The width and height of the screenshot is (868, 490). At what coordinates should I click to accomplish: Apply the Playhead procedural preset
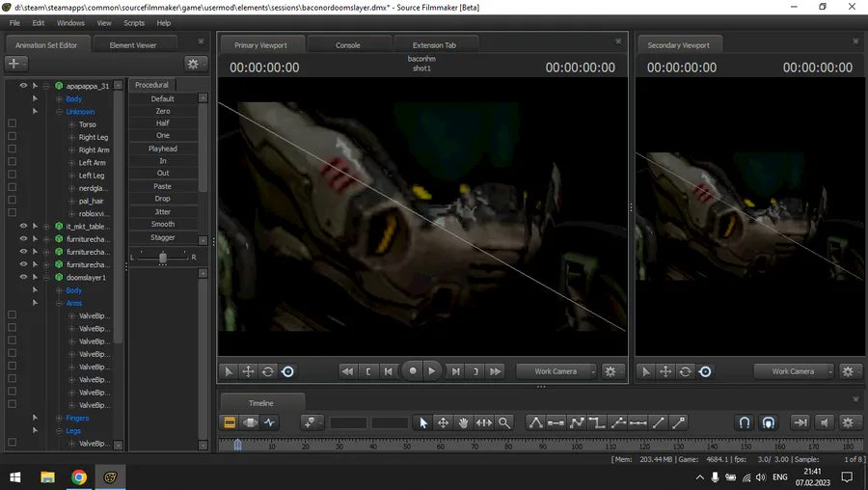pyautogui.click(x=163, y=149)
